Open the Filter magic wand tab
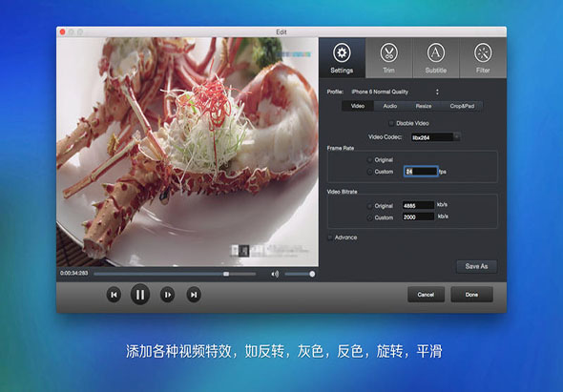The width and height of the screenshot is (563, 392). click(x=483, y=58)
